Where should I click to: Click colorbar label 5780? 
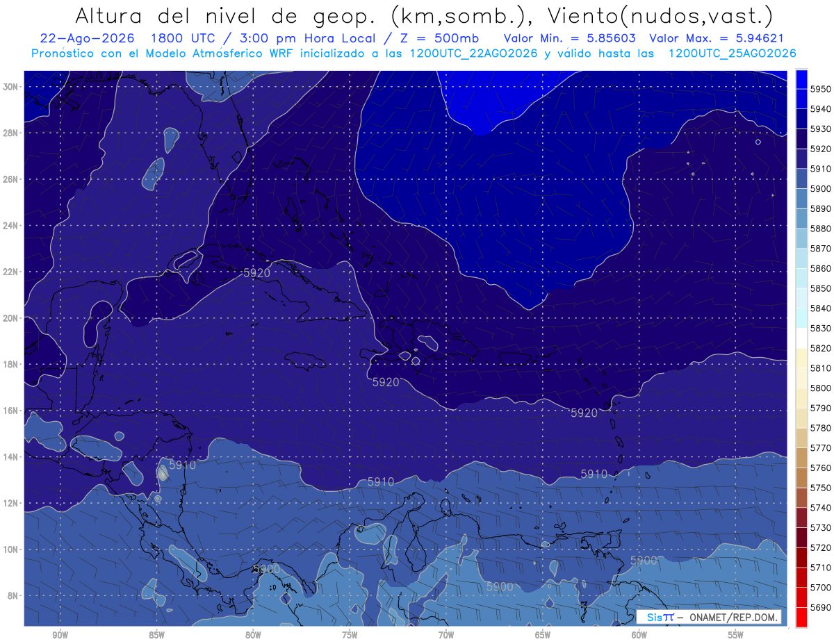(821, 428)
